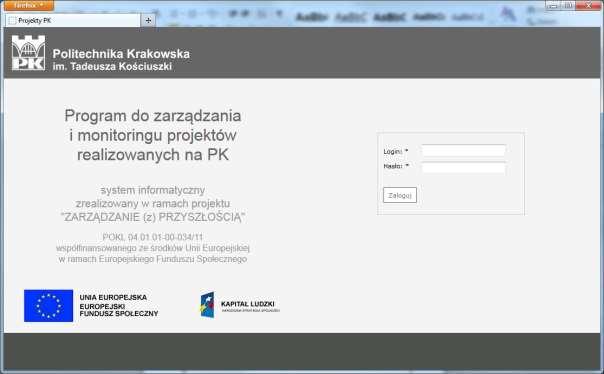The height and width of the screenshot is (374, 604).
Task: Close the Firefox window
Action: click(589, 5)
